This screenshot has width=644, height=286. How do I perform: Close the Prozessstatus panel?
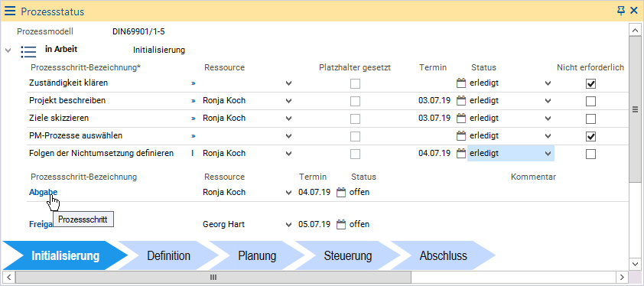point(634,11)
